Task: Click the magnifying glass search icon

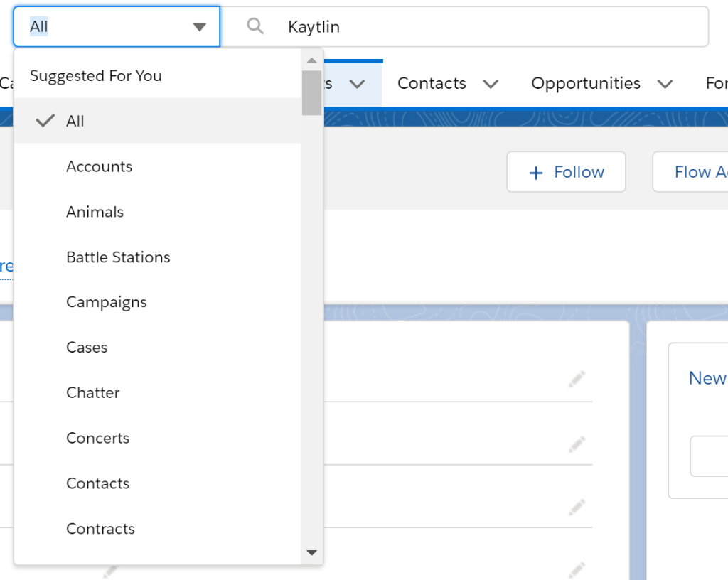Action: tap(255, 27)
